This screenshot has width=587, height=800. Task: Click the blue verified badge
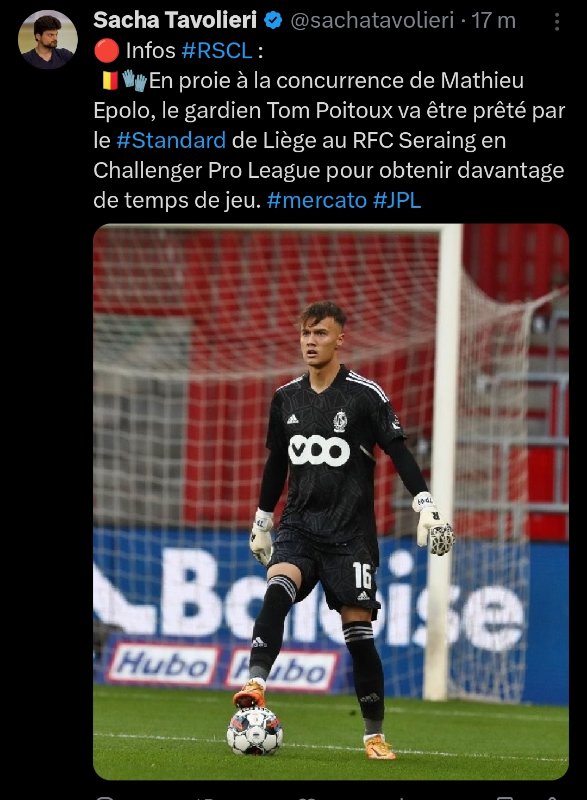pyautogui.click(x=273, y=21)
